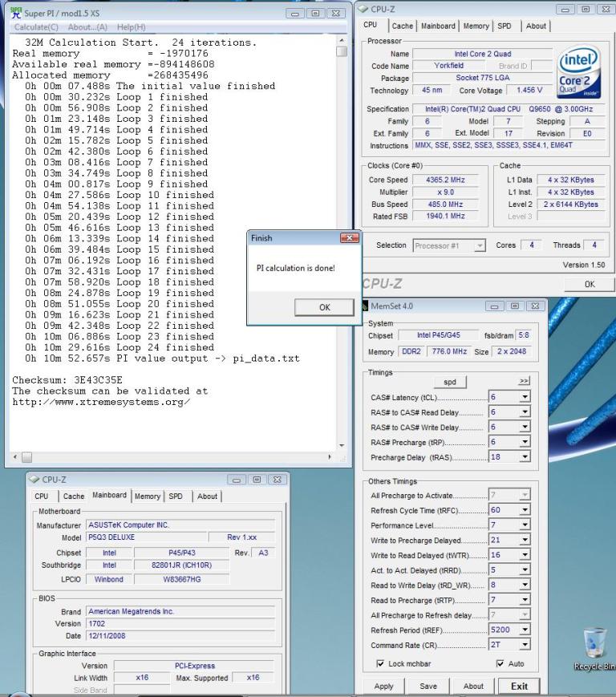Open the RAS# to CAS# Write Delay dropdown

coord(525,427)
